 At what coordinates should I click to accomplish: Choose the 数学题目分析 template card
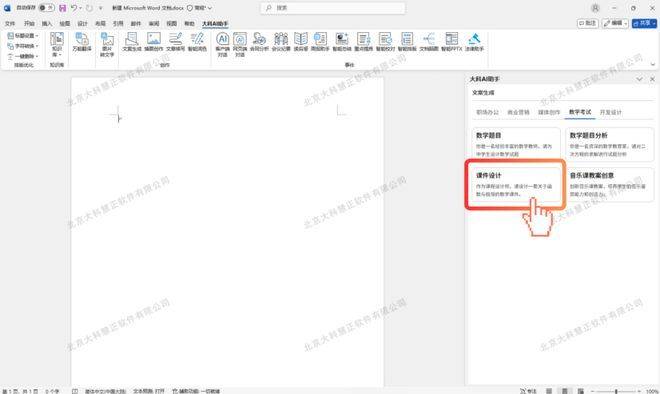click(609, 144)
